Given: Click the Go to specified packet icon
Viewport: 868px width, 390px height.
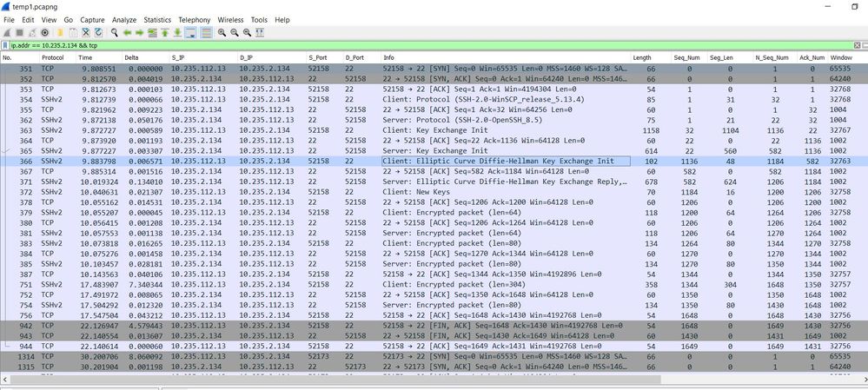Looking at the screenshot, I should (152, 33).
